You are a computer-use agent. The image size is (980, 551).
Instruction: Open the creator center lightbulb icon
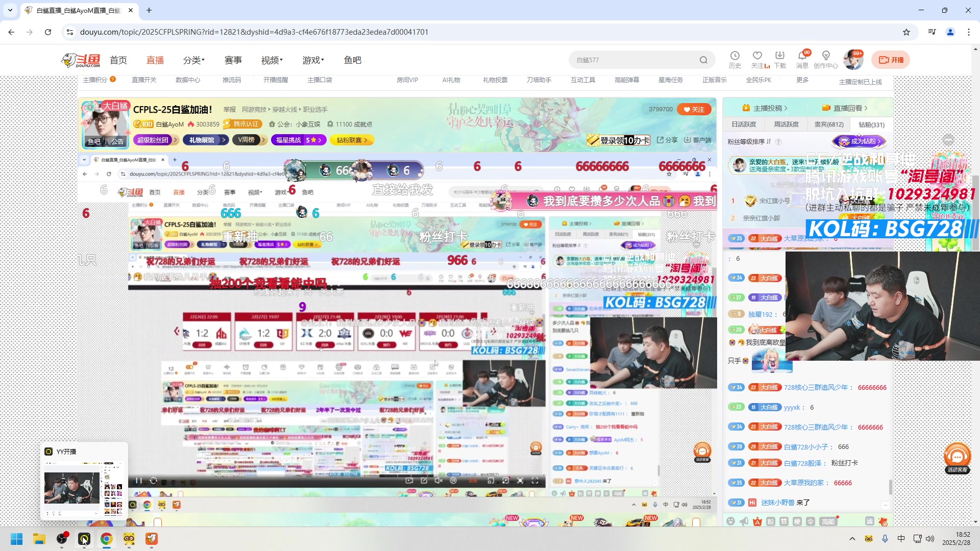click(x=826, y=56)
